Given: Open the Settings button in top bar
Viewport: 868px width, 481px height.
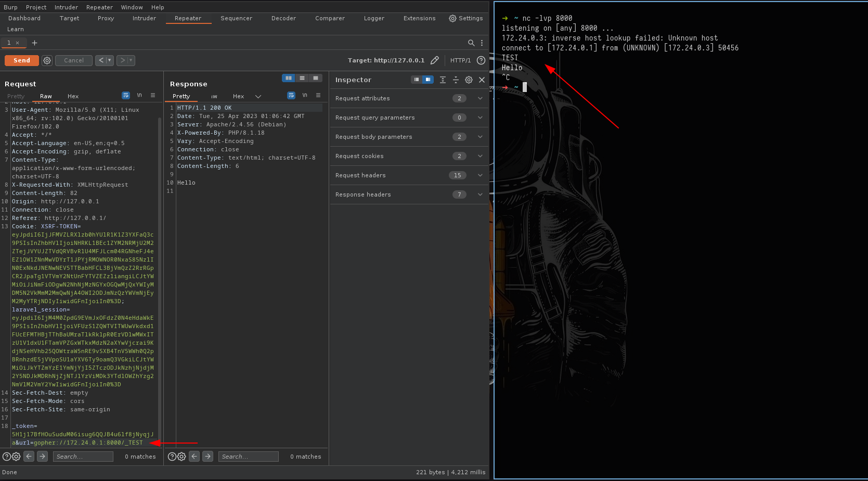Looking at the screenshot, I should pos(466,18).
